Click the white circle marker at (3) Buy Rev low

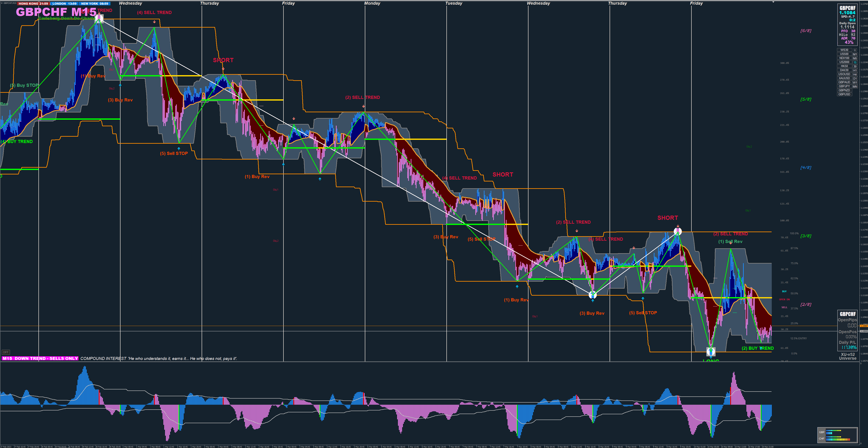click(592, 295)
